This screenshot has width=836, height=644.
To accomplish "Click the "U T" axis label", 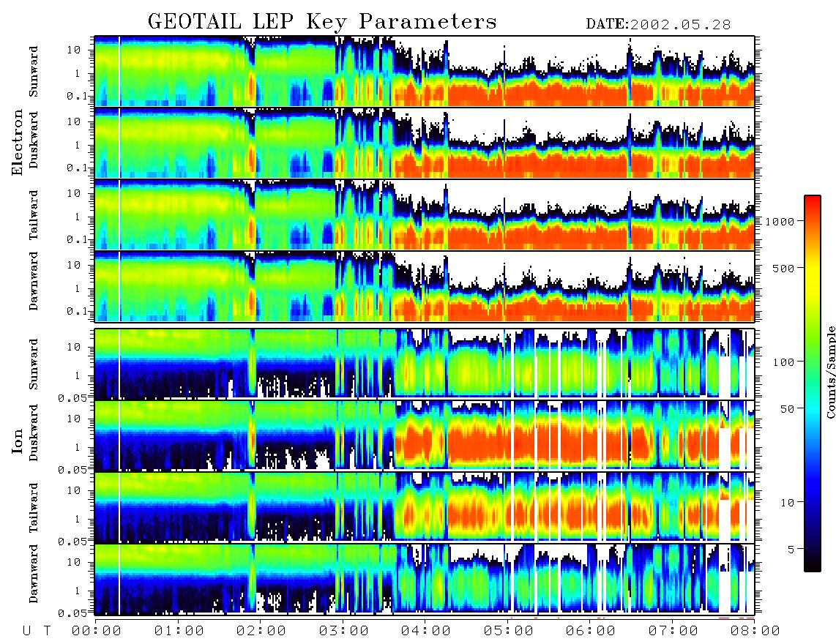I will [x=37, y=632].
